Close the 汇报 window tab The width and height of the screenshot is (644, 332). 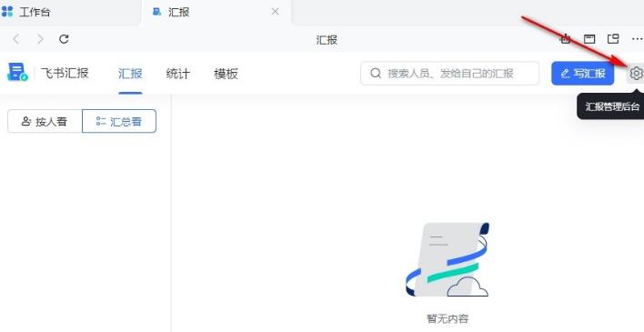[x=276, y=12]
